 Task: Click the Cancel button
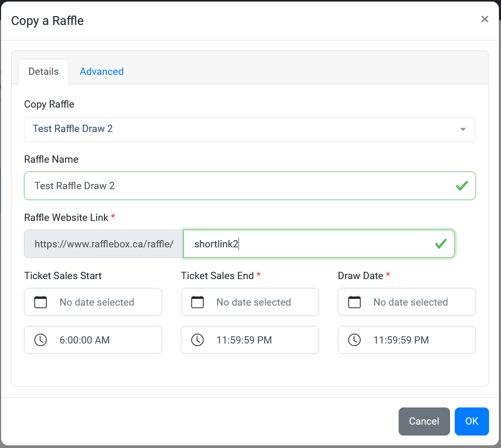pos(424,421)
